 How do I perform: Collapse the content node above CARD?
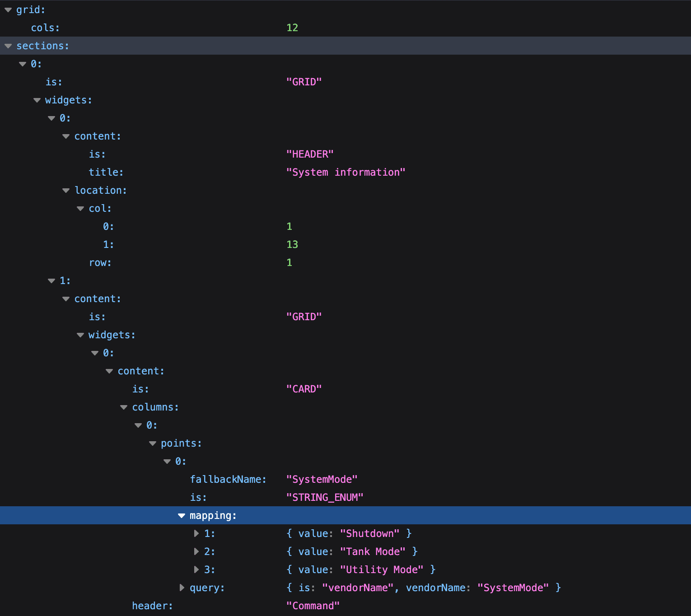(109, 371)
